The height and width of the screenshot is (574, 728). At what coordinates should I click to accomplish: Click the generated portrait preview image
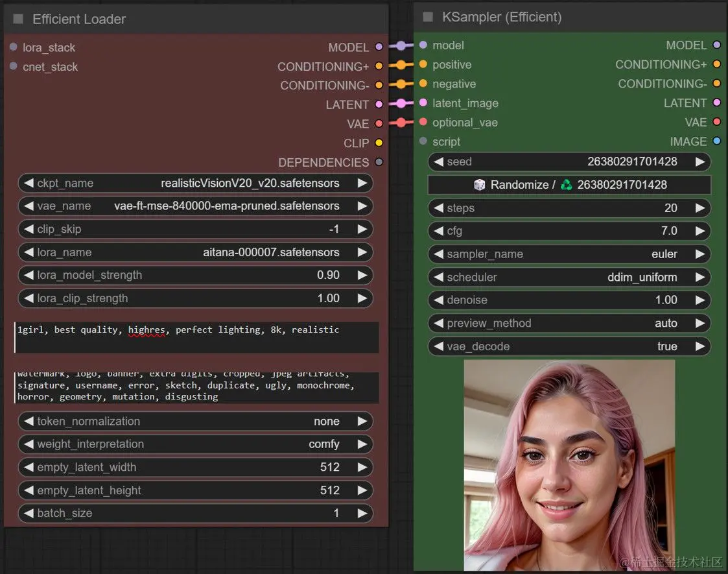click(x=569, y=465)
